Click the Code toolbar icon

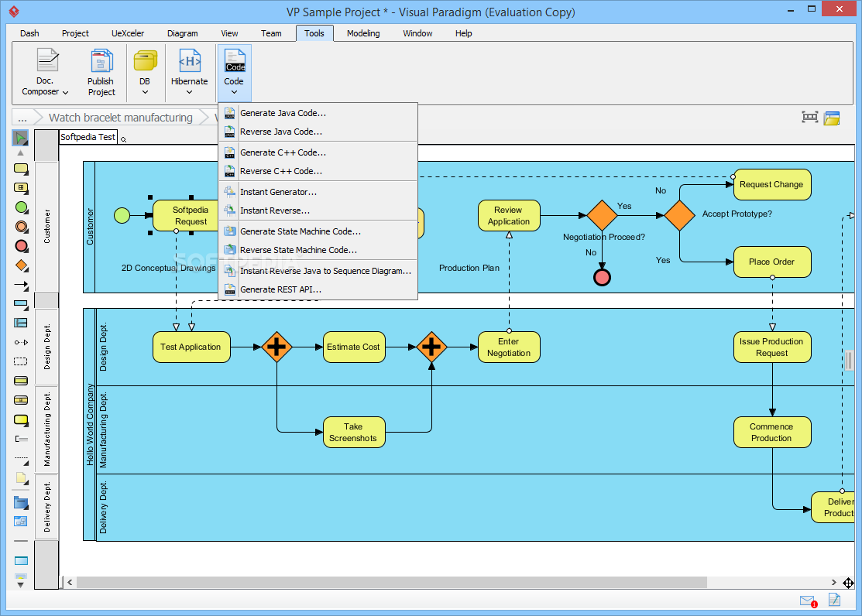tap(235, 60)
